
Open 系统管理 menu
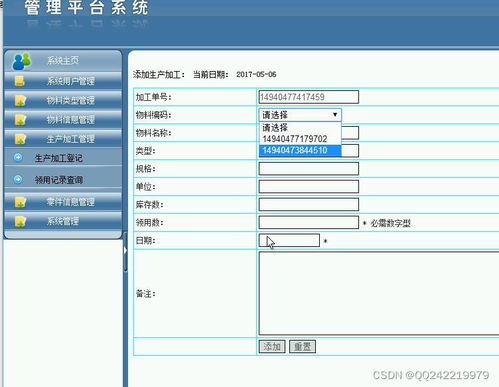point(63,221)
